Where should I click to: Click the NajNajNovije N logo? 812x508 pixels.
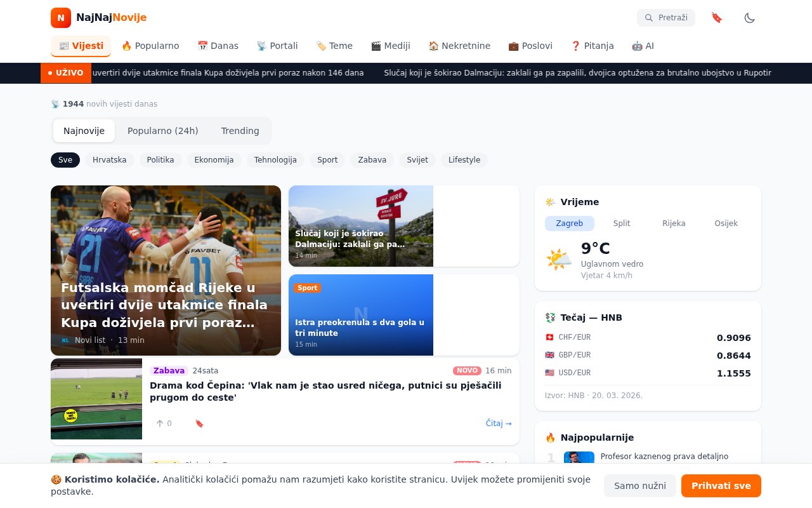click(60, 18)
